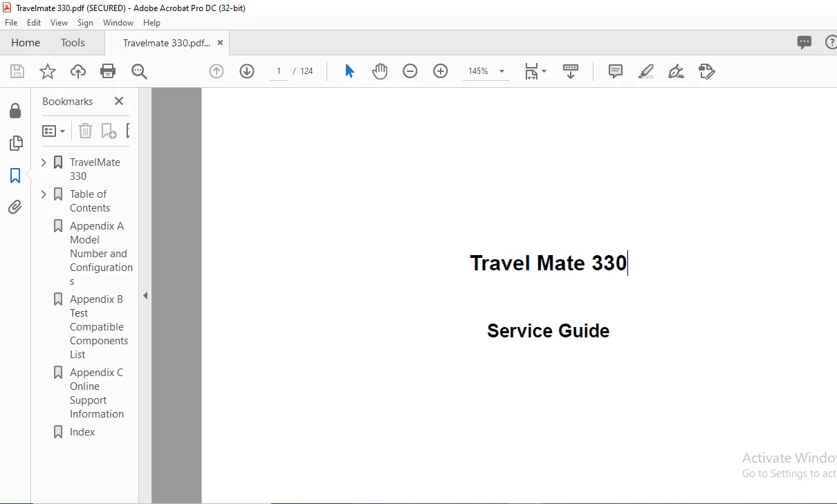
Task: Open the Help menu
Action: click(151, 23)
